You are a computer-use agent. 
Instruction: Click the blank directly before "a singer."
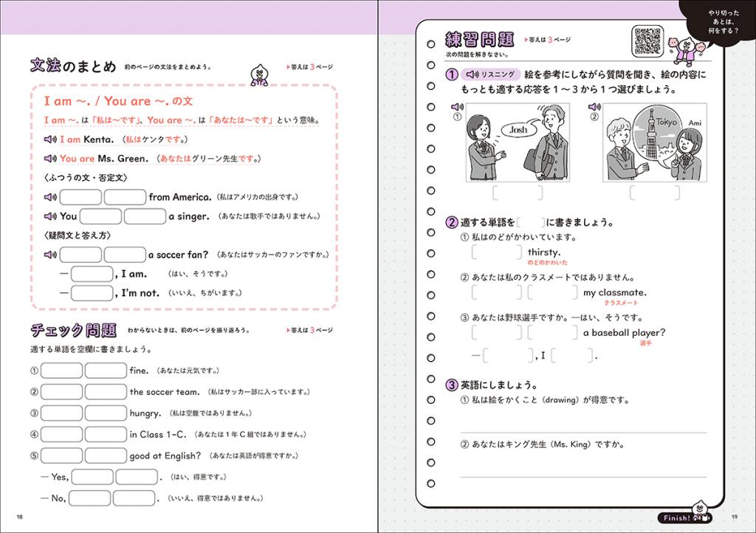coord(145,216)
